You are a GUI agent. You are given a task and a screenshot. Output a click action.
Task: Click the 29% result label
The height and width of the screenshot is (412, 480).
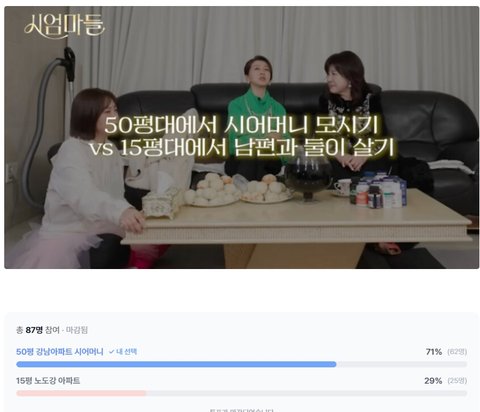tap(433, 381)
